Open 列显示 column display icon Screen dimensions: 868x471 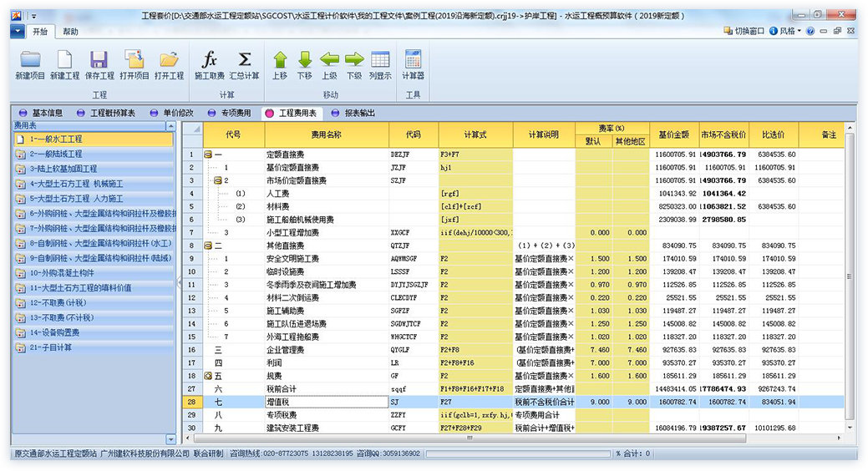point(380,59)
